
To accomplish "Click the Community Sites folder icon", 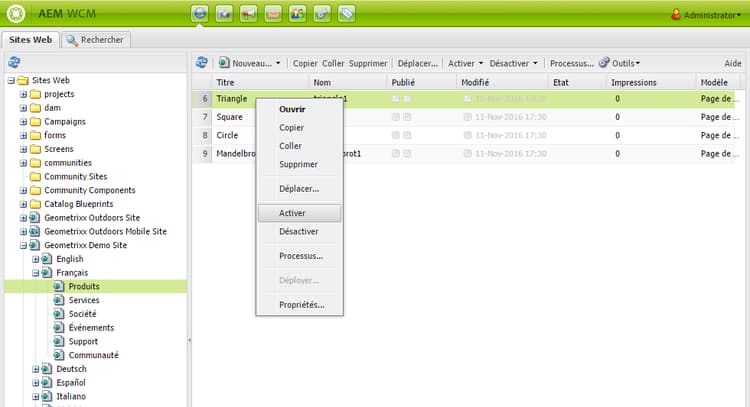I will [x=35, y=176].
